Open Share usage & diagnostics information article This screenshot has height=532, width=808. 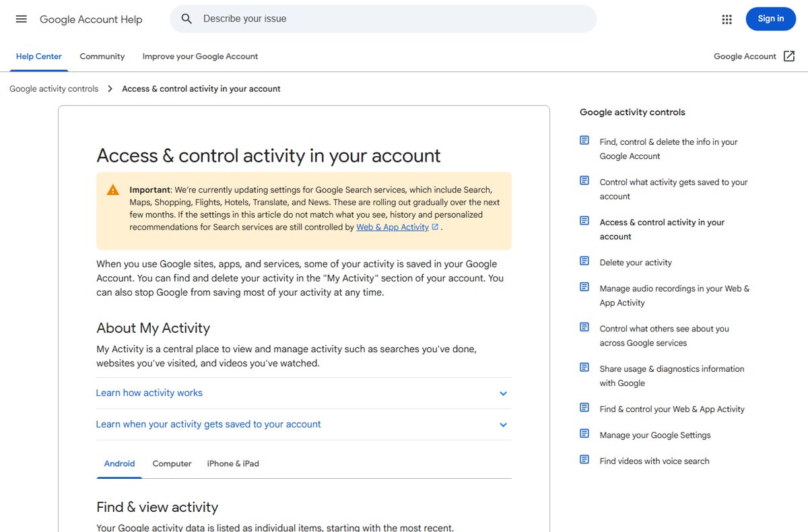click(x=672, y=376)
